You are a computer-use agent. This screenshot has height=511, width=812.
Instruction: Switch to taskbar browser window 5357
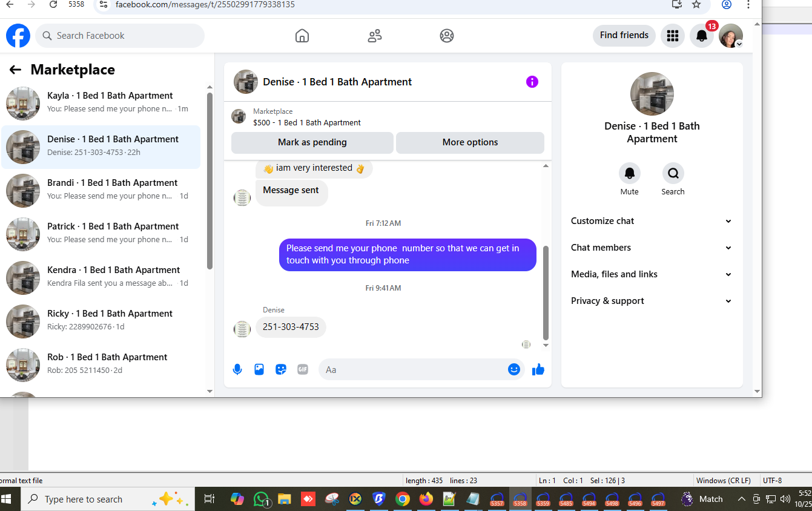click(x=497, y=499)
